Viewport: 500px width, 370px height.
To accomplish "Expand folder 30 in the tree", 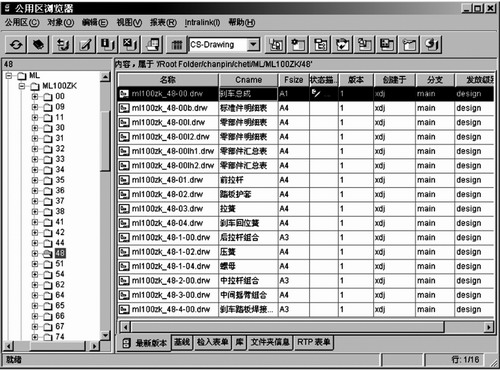I will tap(35, 128).
